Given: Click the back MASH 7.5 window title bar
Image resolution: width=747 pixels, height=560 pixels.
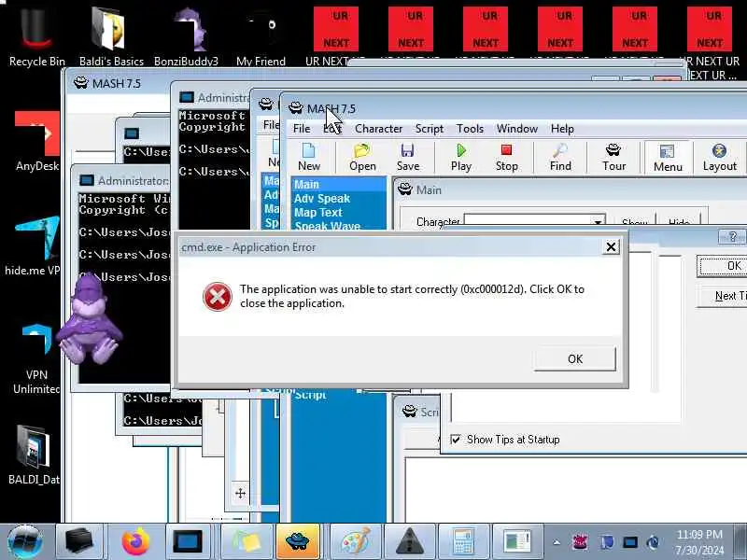Looking at the screenshot, I should [x=116, y=83].
